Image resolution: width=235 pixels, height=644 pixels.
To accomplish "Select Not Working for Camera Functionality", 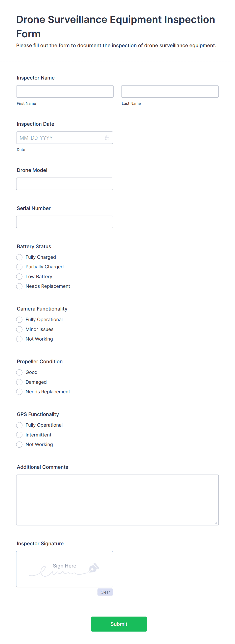I will tap(19, 339).
